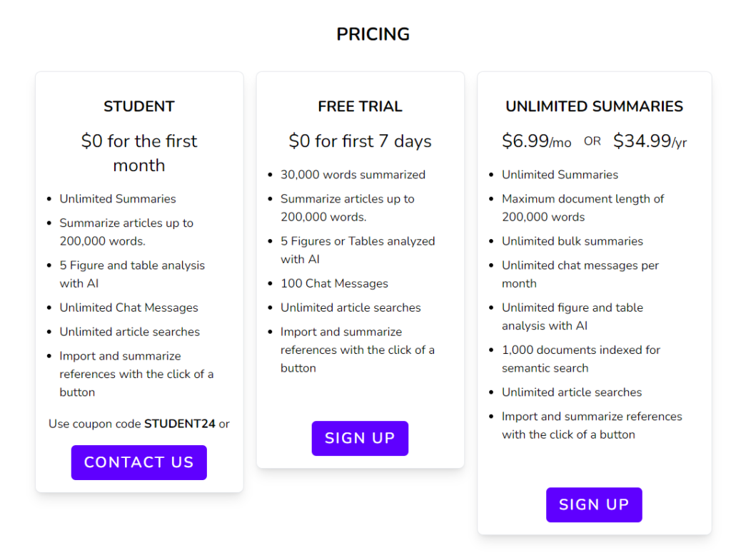The image size is (731, 560).
Task: Click Sign Up under Free Trial
Action: [360, 438]
